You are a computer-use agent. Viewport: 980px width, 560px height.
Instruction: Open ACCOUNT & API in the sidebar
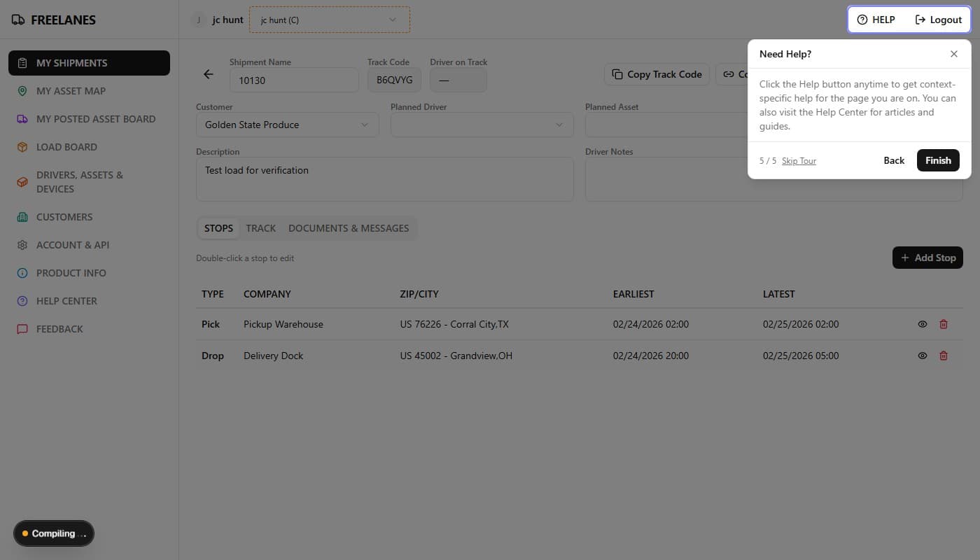(x=89, y=245)
